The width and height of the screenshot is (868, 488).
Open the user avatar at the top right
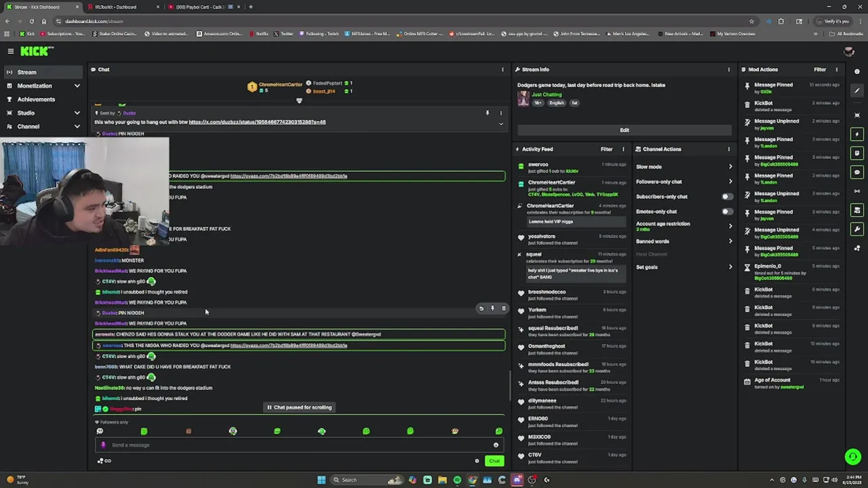pyautogui.click(x=848, y=52)
